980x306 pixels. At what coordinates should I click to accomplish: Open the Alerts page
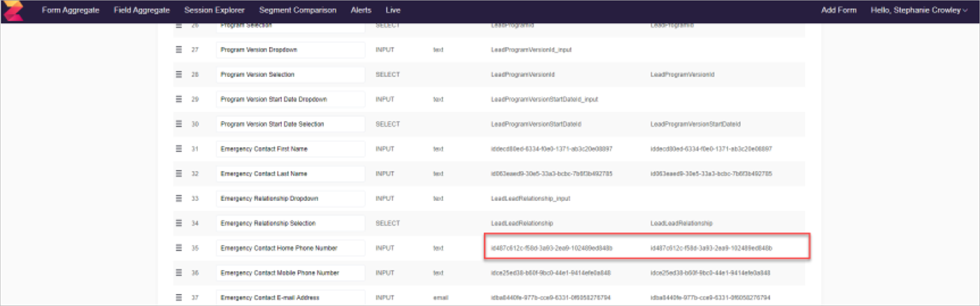(x=361, y=11)
